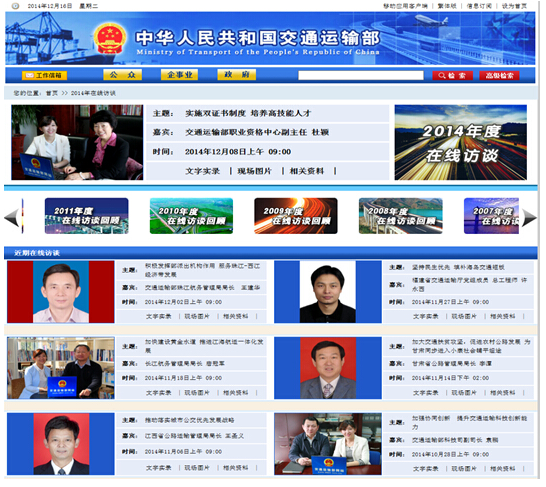Select the 公众 navigation tab
The height and width of the screenshot is (487, 546).
pos(123,75)
